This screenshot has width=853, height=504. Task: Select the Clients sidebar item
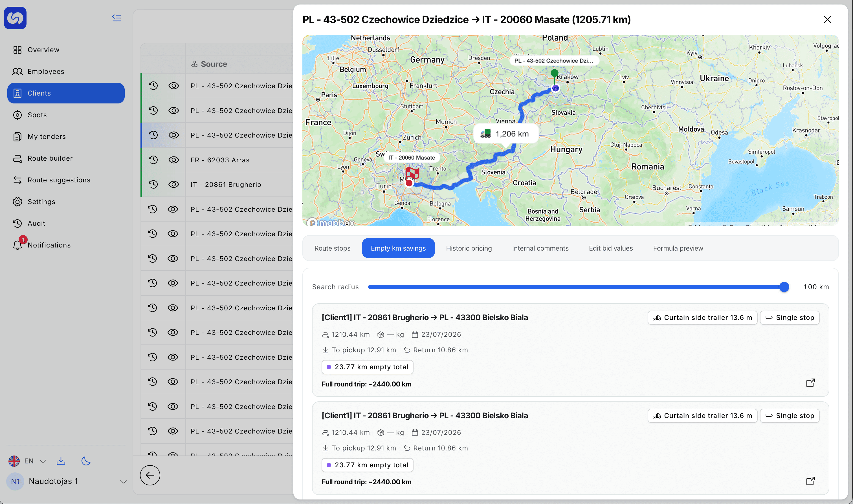click(x=66, y=93)
